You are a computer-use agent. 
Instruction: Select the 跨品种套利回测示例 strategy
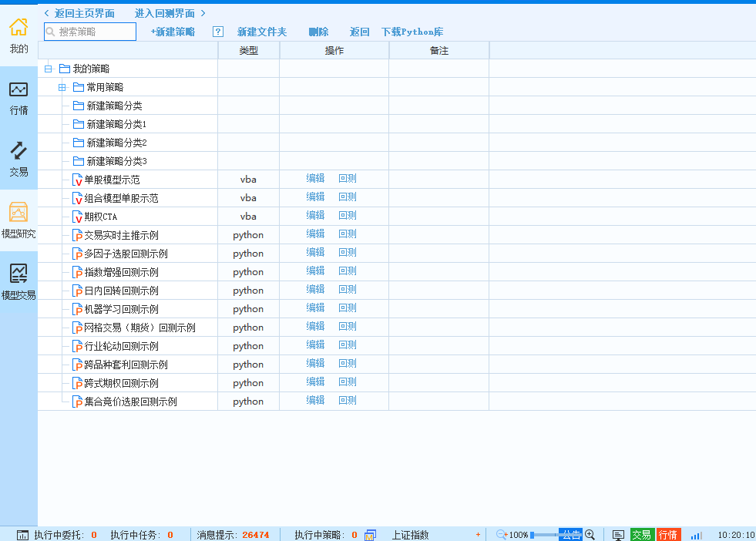point(126,365)
